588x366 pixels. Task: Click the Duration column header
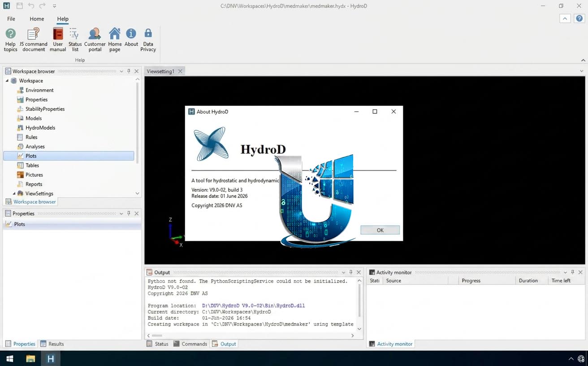532,281
